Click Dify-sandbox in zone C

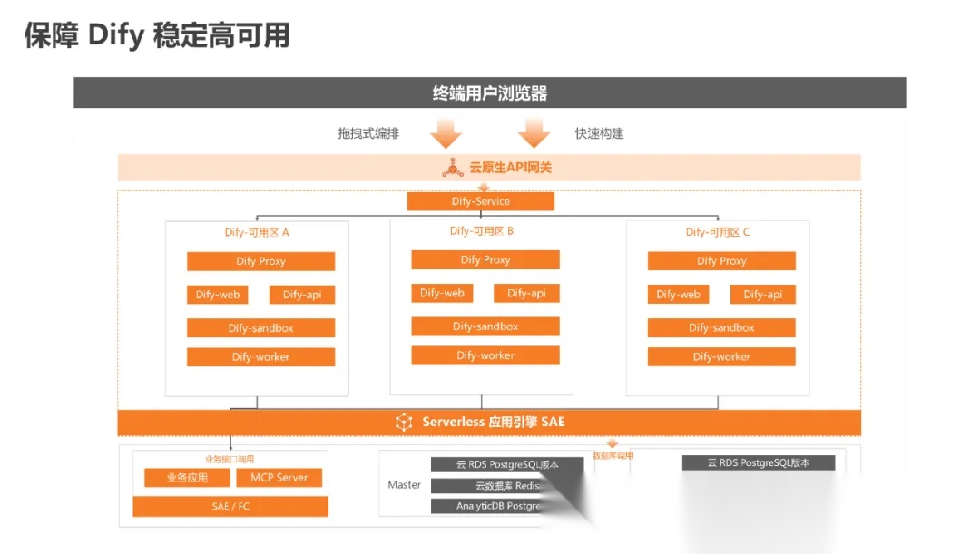(x=721, y=328)
